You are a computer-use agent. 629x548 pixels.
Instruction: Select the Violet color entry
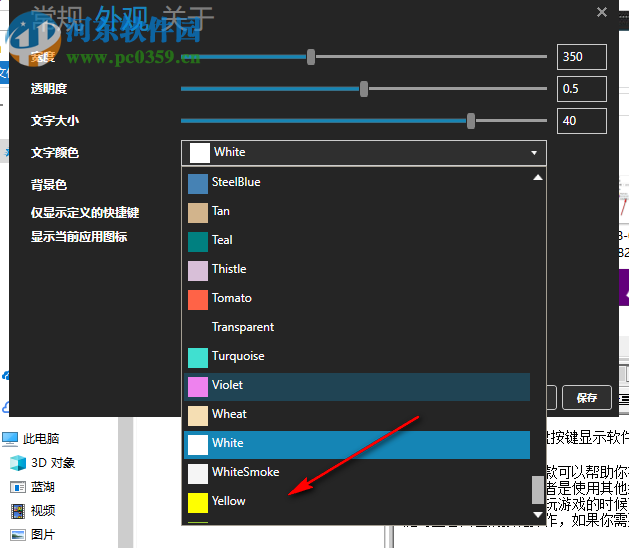[x=357, y=386]
